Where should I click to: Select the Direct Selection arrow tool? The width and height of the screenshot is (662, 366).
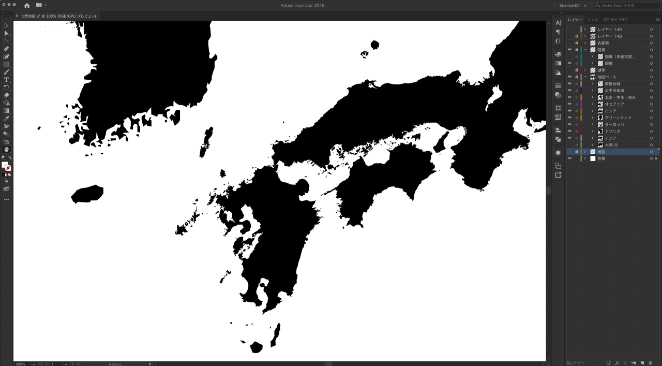6,33
